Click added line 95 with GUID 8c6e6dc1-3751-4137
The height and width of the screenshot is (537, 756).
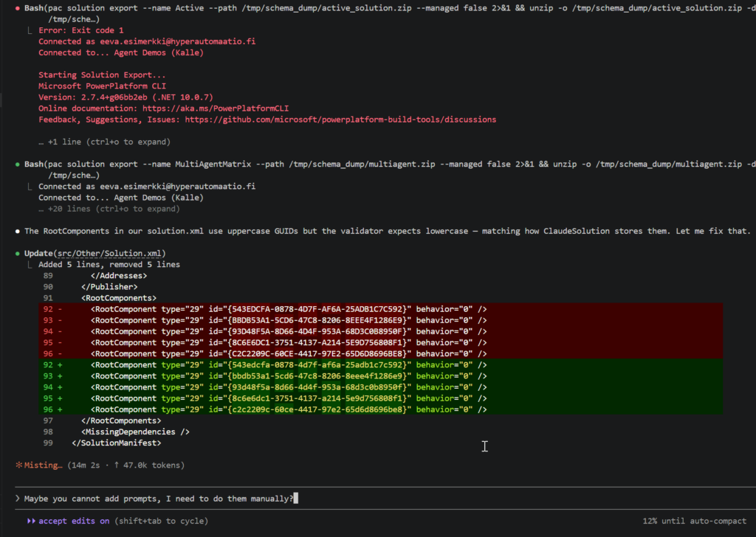380,398
